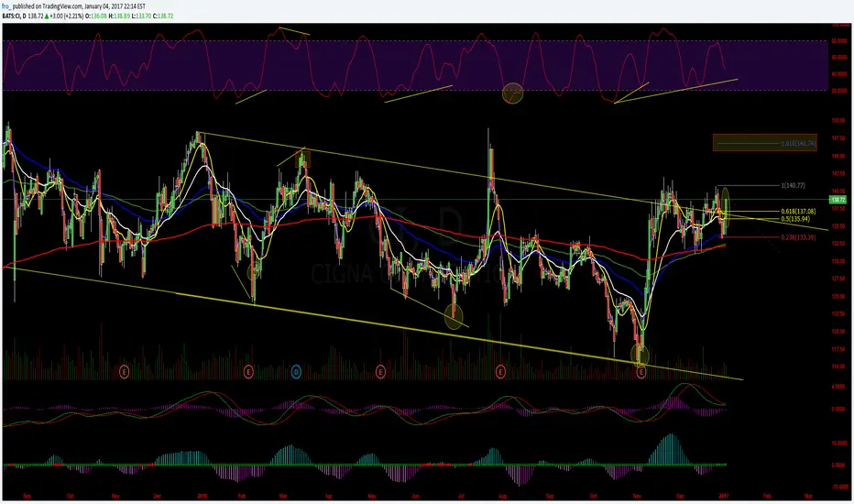
Task: Click the +3.00 (+2.21%) change readout
Action: [x=66, y=16]
